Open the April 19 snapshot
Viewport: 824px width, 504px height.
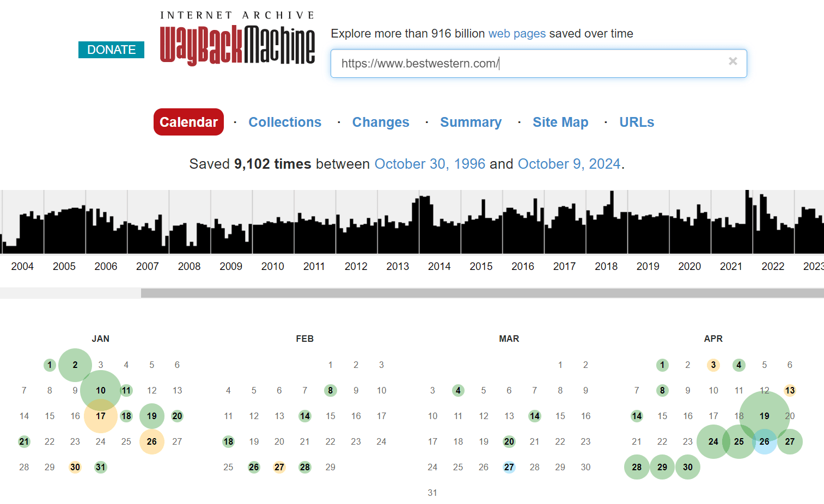(765, 416)
